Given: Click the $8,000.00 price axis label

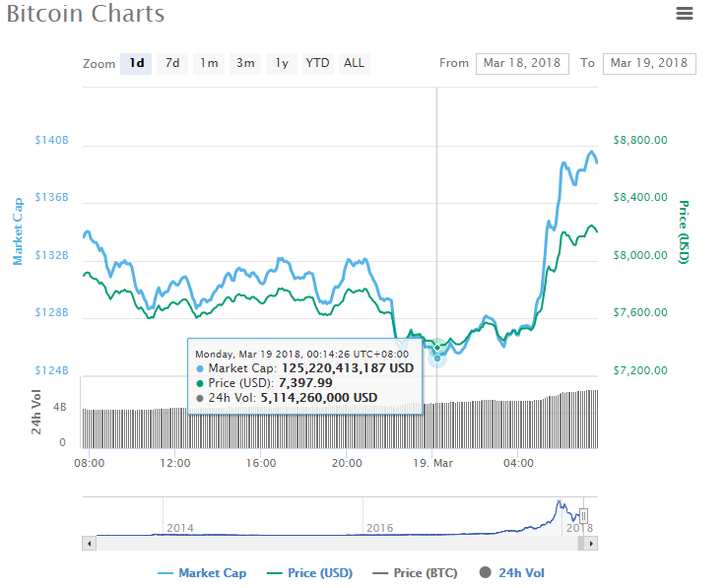Looking at the screenshot, I should 640,255.
